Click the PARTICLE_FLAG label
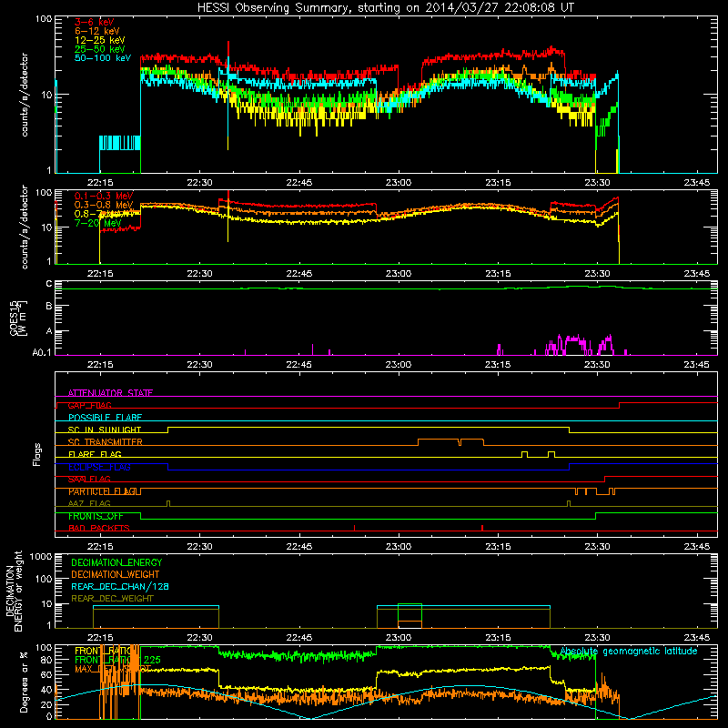The height and width of the screenshot is (728, 728). pyautogui.click(x=104, y=491)
